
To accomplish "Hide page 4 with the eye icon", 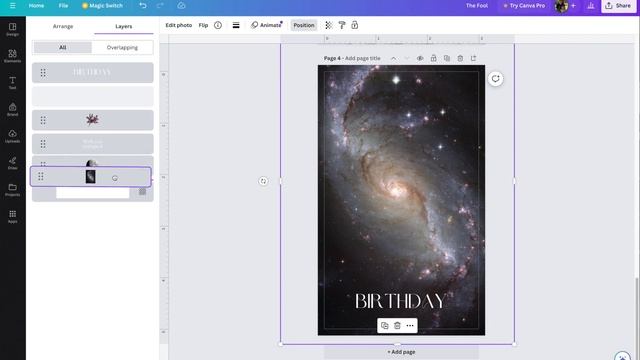I will pyautogui.click(x=420, y=58).
